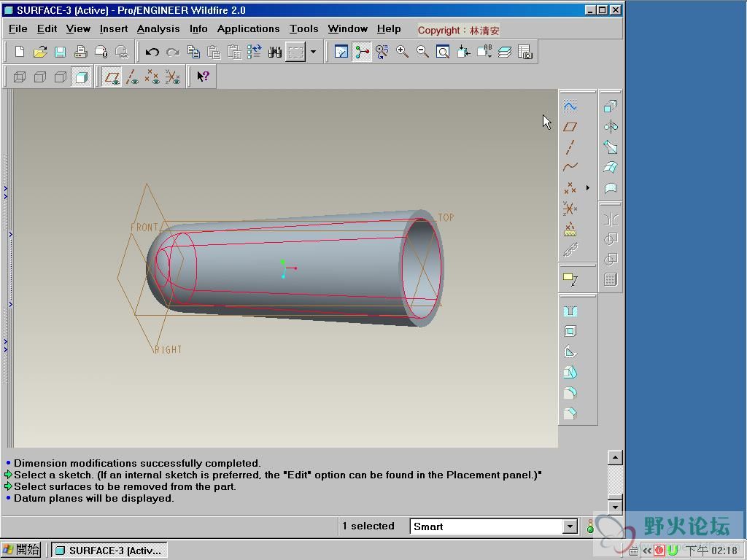Select the Round tool
Screen dimensions: 747x560
tap(570, 393)
